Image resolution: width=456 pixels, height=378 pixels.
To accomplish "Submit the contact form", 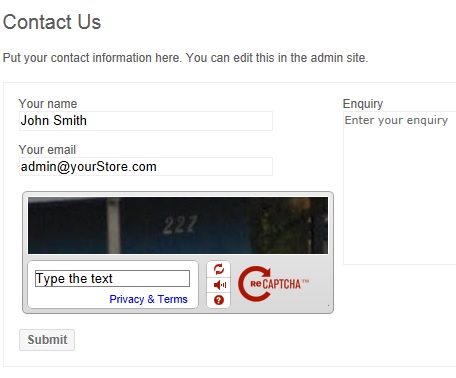I will click(x=47, y=340).
